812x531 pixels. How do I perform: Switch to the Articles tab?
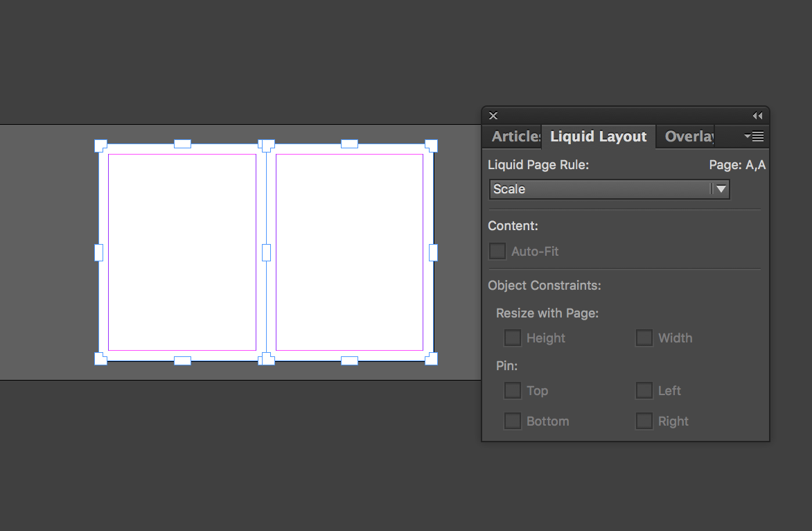(x=515, y=137)
